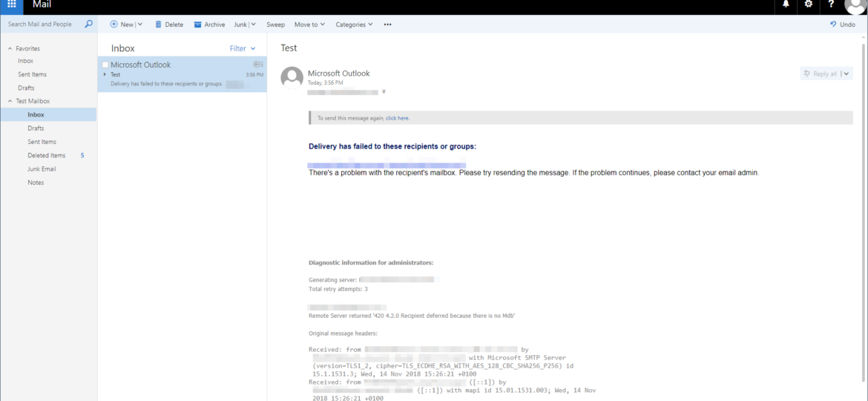
Task: Open the app launcher waffle icon
Action: (x=12, y=4)
